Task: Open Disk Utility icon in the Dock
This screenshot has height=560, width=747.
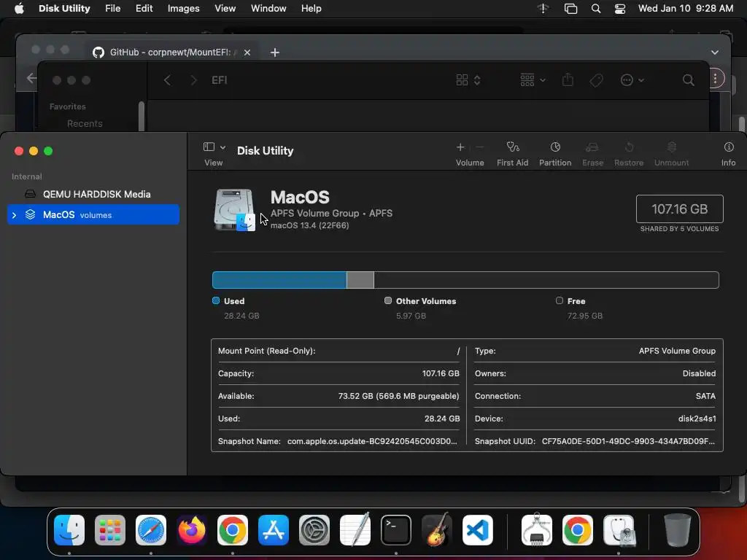Action: [619, 529]
